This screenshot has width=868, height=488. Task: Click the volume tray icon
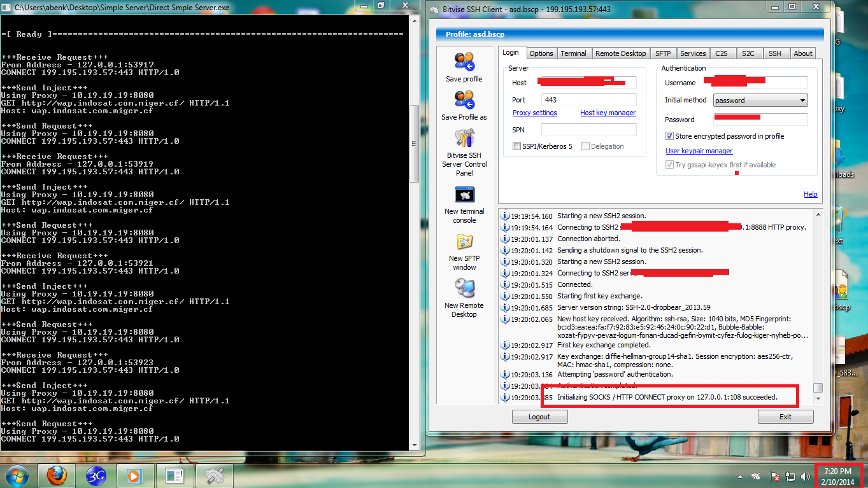805,476
